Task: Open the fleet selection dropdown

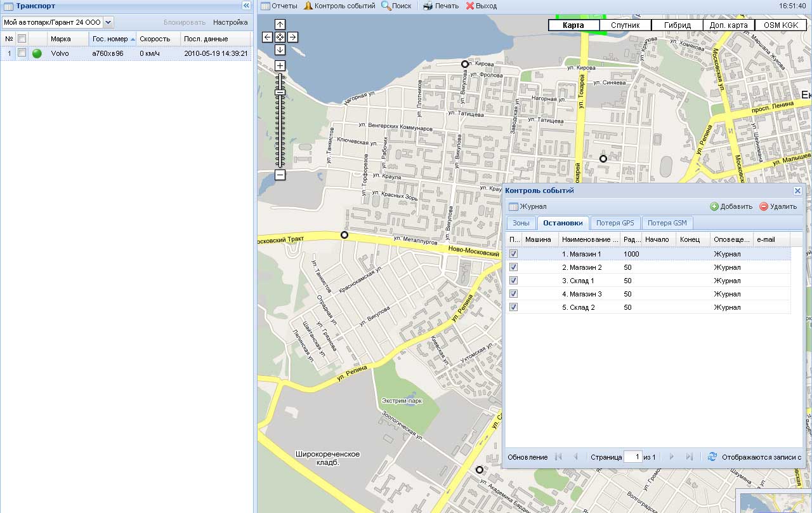Action: pos(108,22)
